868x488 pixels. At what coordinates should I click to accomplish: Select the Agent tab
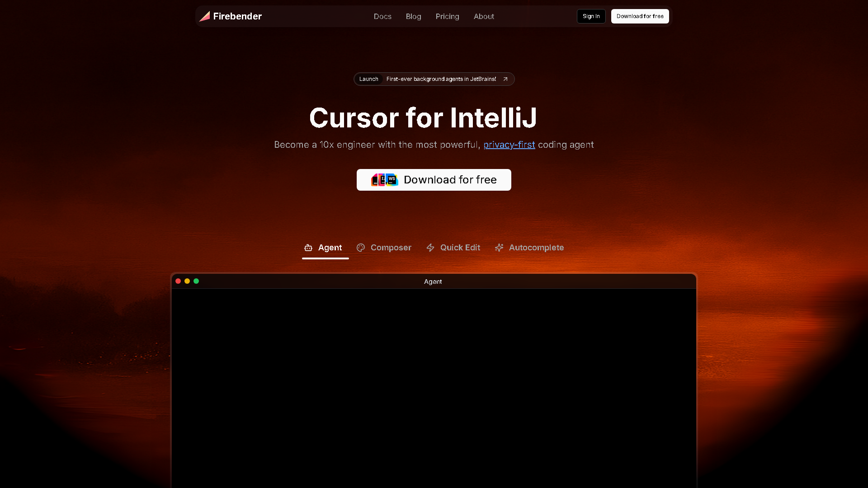coord(325,248)
